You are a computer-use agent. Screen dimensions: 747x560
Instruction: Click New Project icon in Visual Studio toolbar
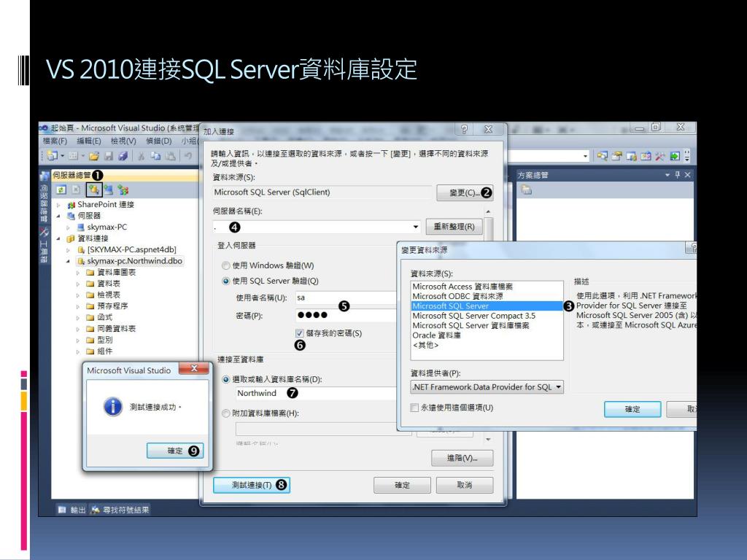[x=53, y=156]
